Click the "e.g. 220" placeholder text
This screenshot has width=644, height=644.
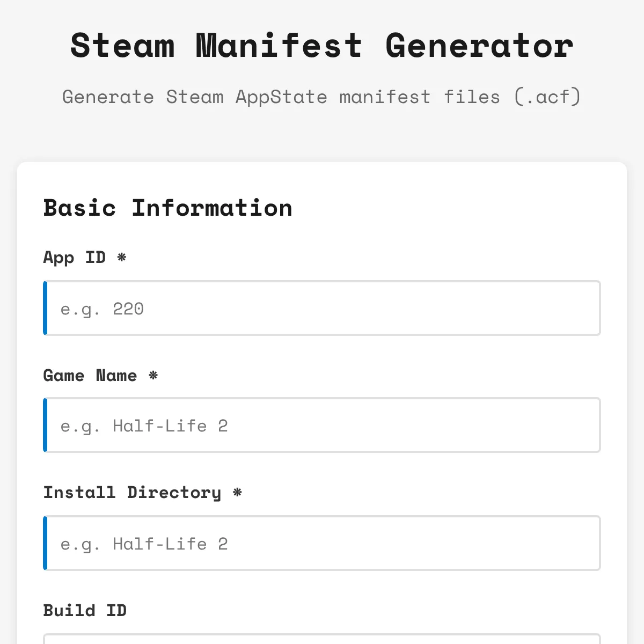click(102, 309)
